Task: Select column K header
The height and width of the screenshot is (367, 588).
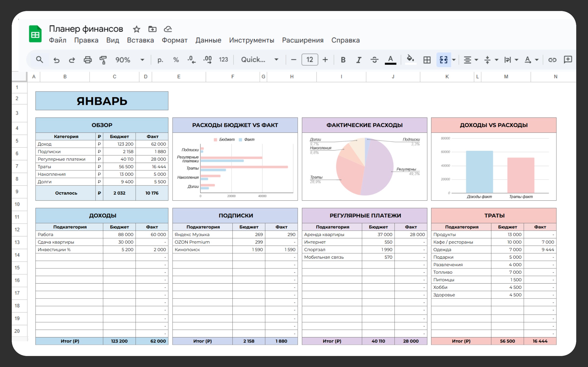Action: pyautogui.click(x=447, y=77)
